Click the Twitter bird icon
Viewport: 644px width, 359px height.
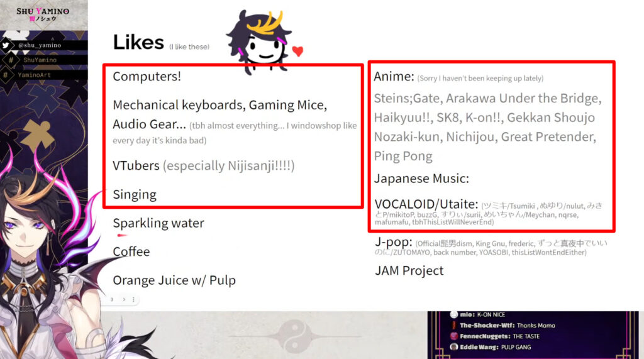(x=6, y=45)
